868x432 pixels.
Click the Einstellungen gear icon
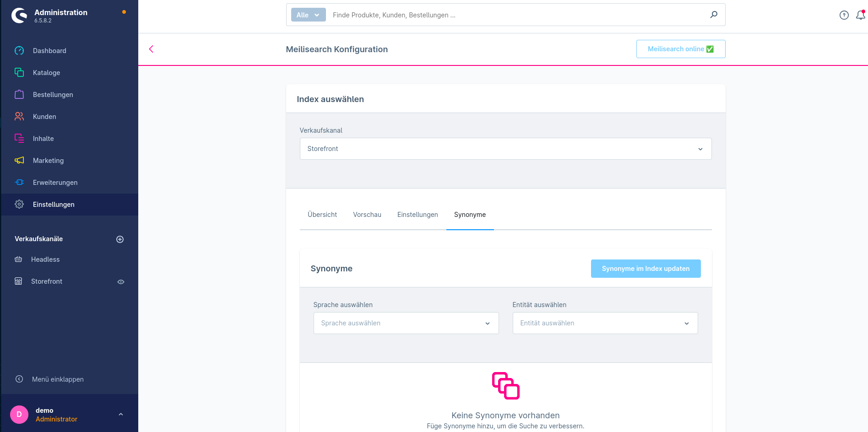pos(19,205)
